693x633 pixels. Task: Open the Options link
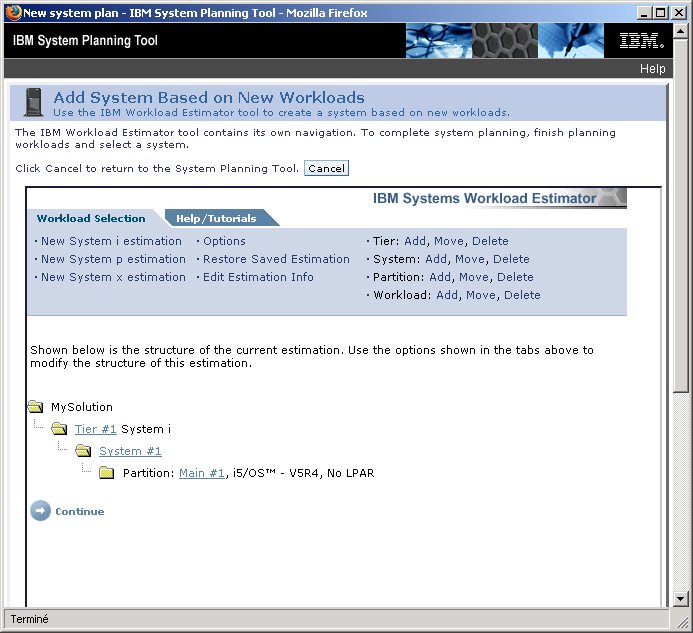tap(224, 241)
